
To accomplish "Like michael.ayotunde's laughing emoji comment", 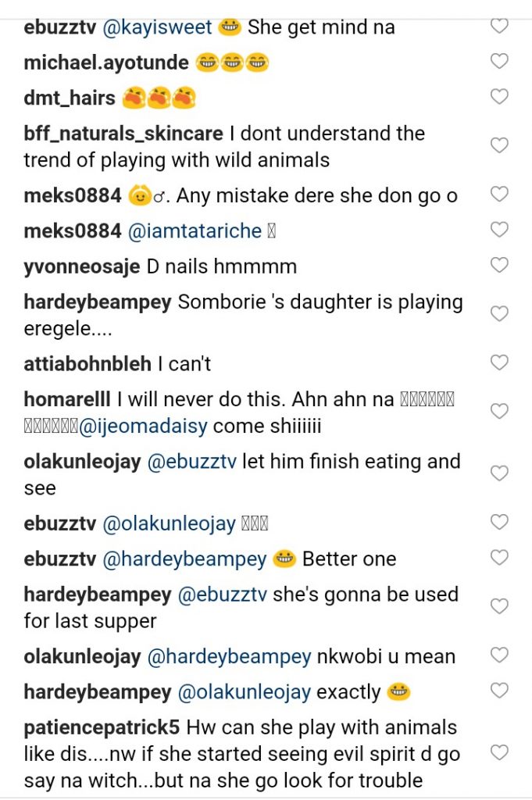I will 498,62.
